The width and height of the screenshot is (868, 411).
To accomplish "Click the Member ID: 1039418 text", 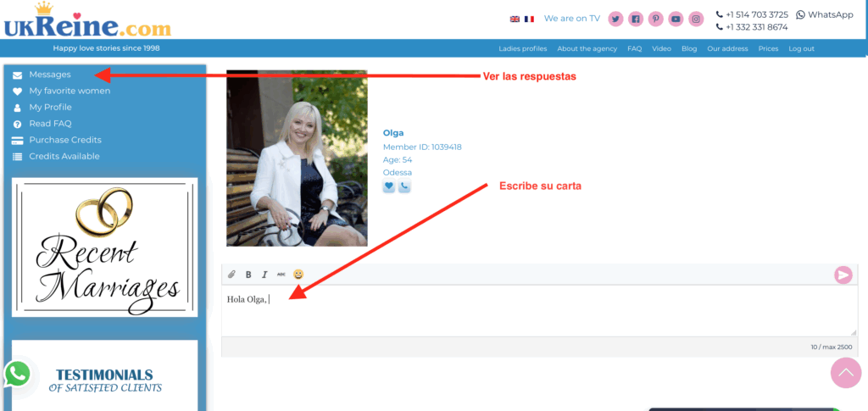I will (x=422, y=147).
